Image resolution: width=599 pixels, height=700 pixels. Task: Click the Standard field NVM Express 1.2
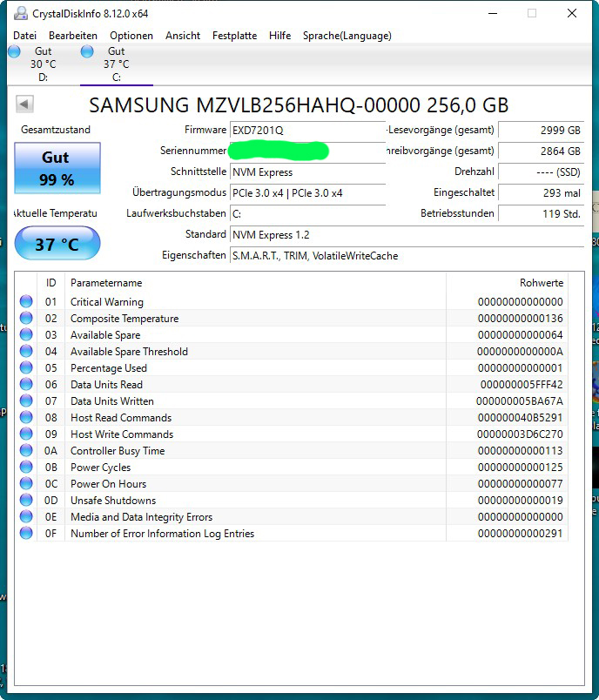click(407, 235)
